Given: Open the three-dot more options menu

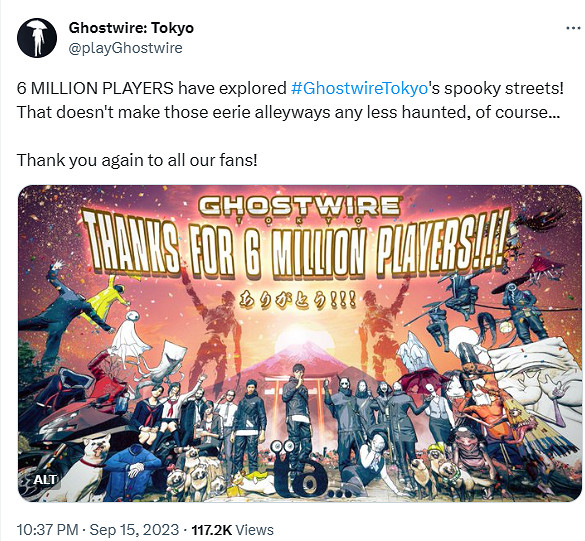Looking at the screenshot, I should click(x=573, y=28).
